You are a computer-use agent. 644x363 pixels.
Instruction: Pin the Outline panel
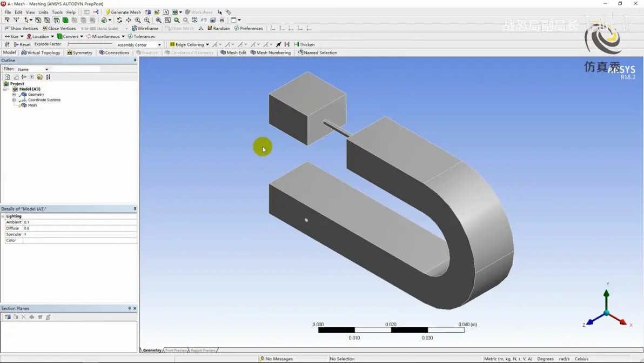point(135,60)
